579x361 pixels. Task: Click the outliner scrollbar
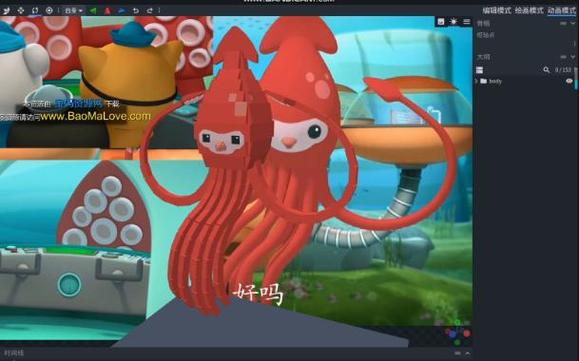[576, 79]
